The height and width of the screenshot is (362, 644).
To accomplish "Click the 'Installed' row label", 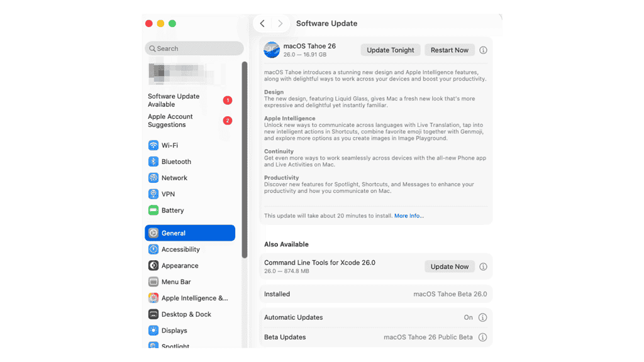I will [277, 294].
